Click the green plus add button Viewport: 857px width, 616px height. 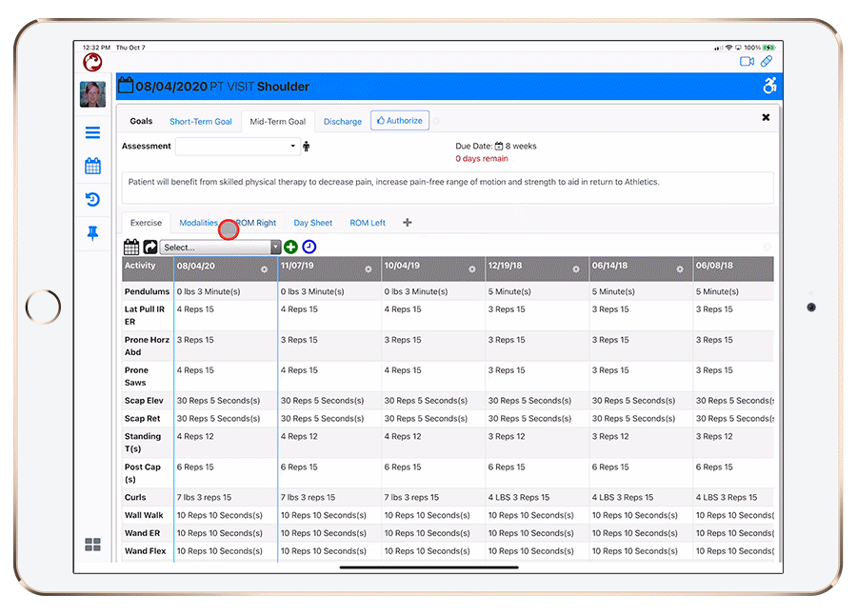click(290, 247)
